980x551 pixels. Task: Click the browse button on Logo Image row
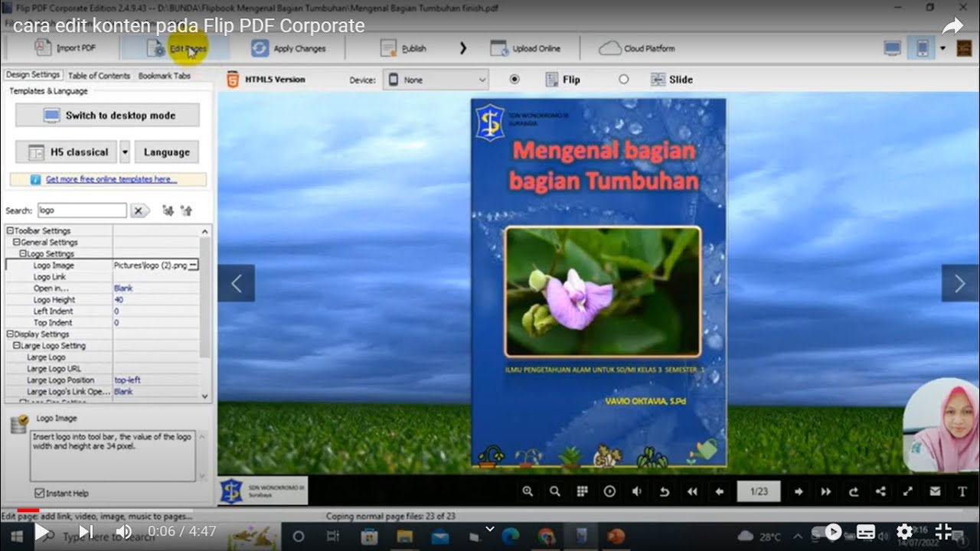194,265
